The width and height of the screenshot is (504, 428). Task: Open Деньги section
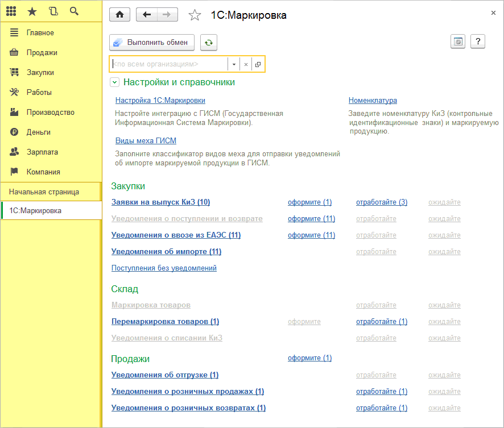(x=51, y=132)
